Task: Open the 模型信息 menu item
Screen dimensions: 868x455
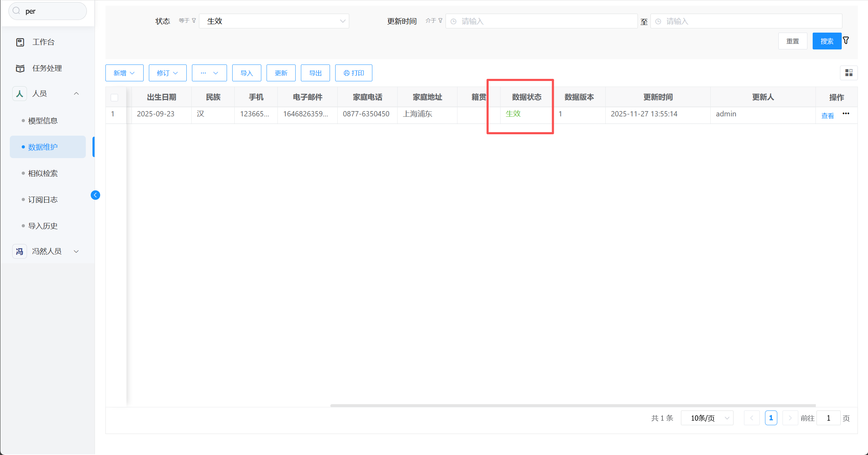Action: 43,121
